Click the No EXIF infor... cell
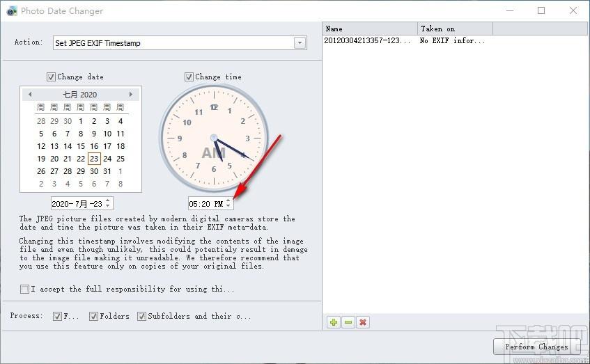The height and width of the screenshot is (364, 590). (x=452, y=40)
